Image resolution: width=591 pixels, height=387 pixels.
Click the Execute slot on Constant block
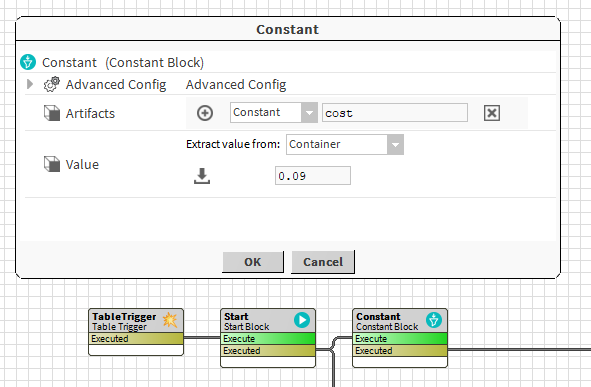[400, 338]
